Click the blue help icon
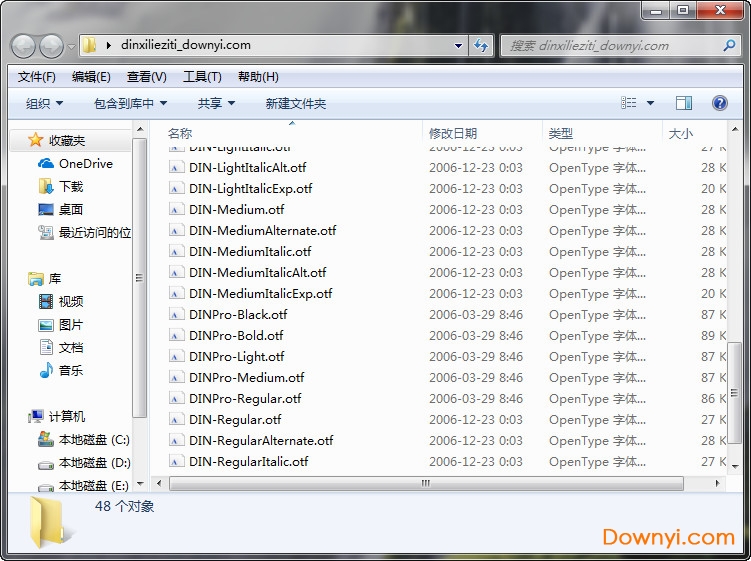 point(719,103)
